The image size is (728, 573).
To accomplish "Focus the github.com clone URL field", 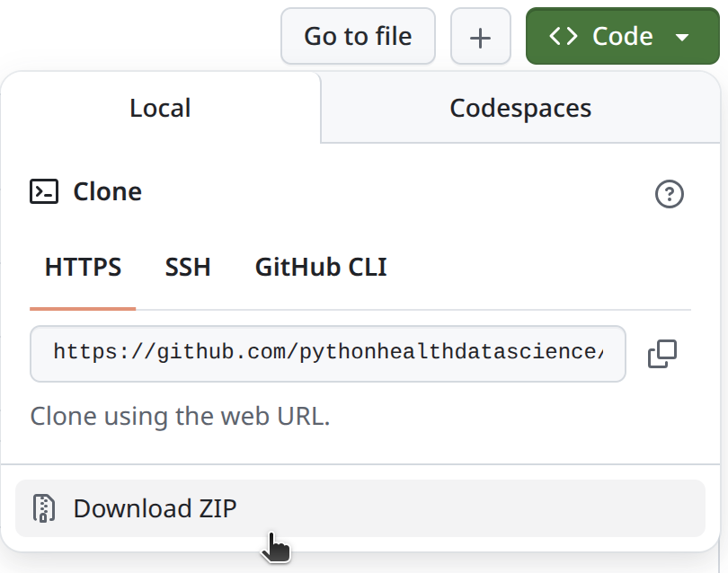I will [328, 352].
